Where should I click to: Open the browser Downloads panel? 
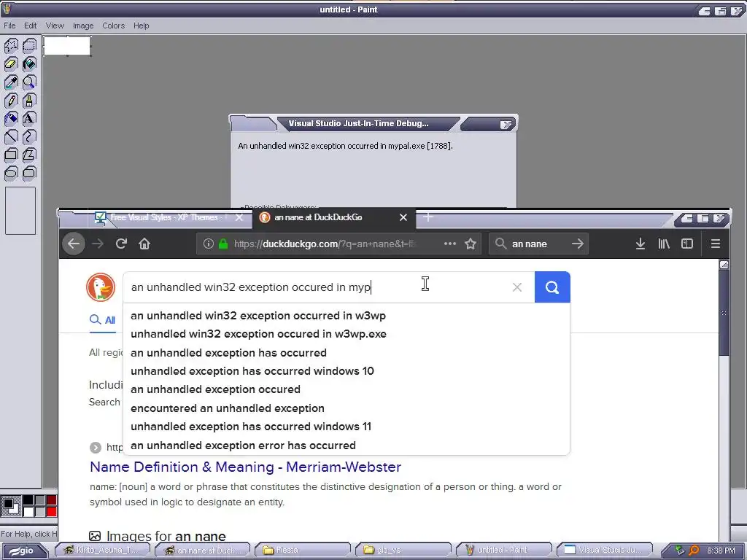click(640, 244)
